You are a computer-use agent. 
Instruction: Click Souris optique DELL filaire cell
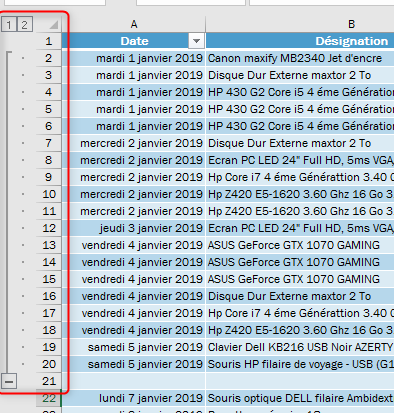click(x=300, y=398)
